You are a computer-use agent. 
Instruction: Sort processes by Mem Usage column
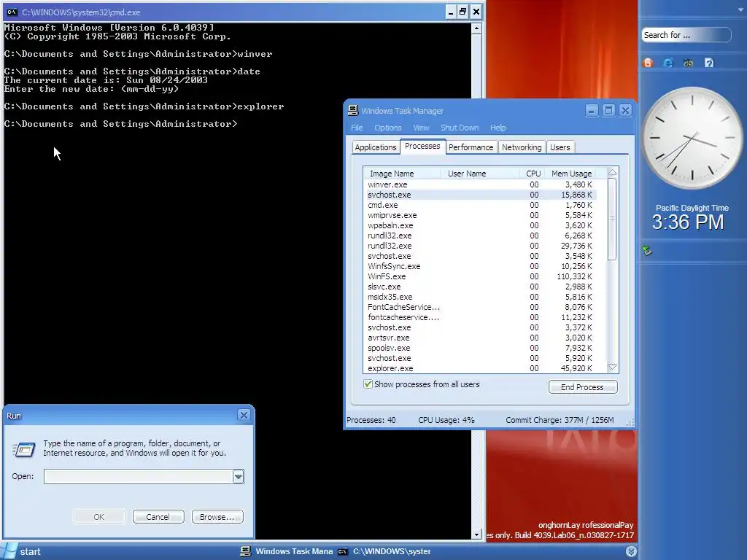[x=570, y=174]
